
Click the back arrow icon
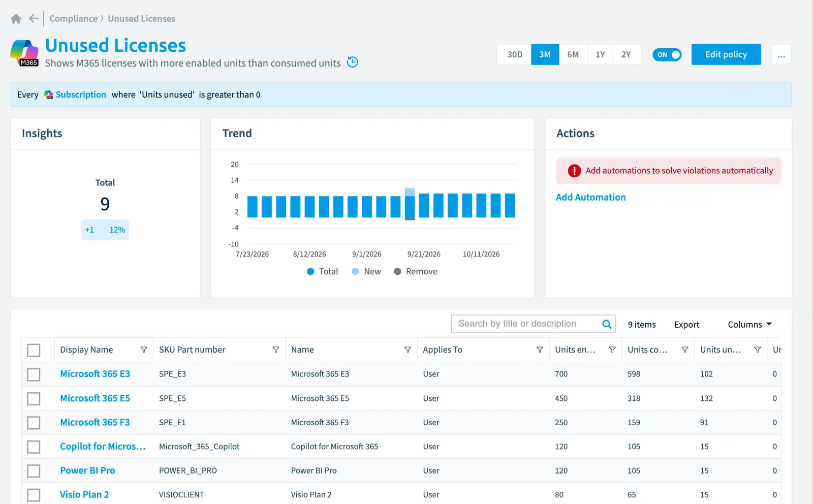tap(34, 19)
